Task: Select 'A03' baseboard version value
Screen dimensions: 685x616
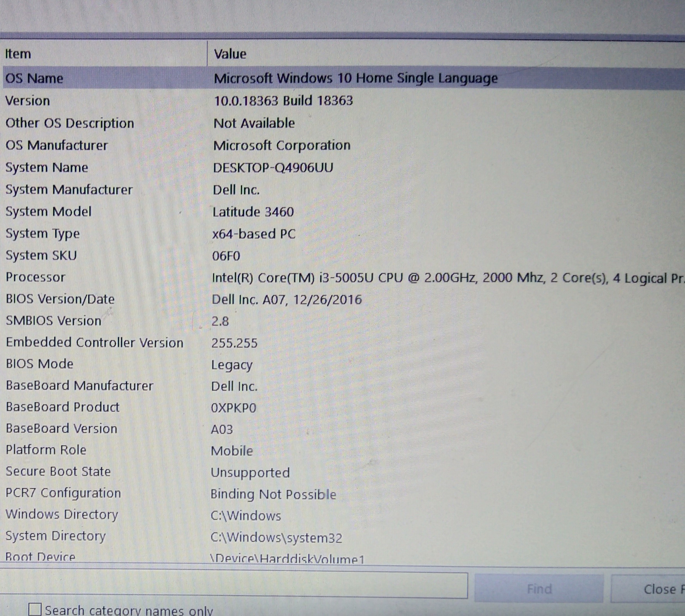Action: click(x=222, y=430)
